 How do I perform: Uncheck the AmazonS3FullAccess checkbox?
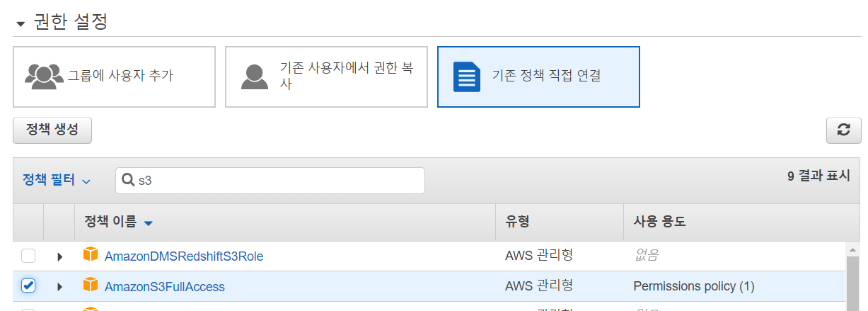coord(28,285)
